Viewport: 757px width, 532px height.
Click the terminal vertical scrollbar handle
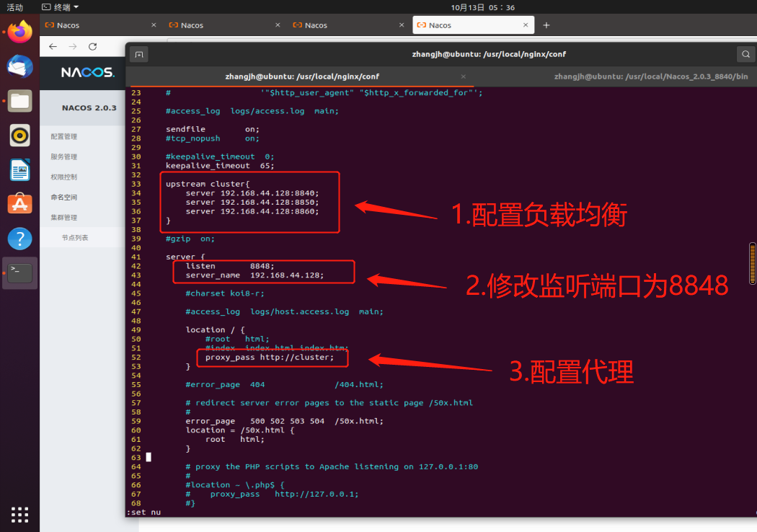752,264
